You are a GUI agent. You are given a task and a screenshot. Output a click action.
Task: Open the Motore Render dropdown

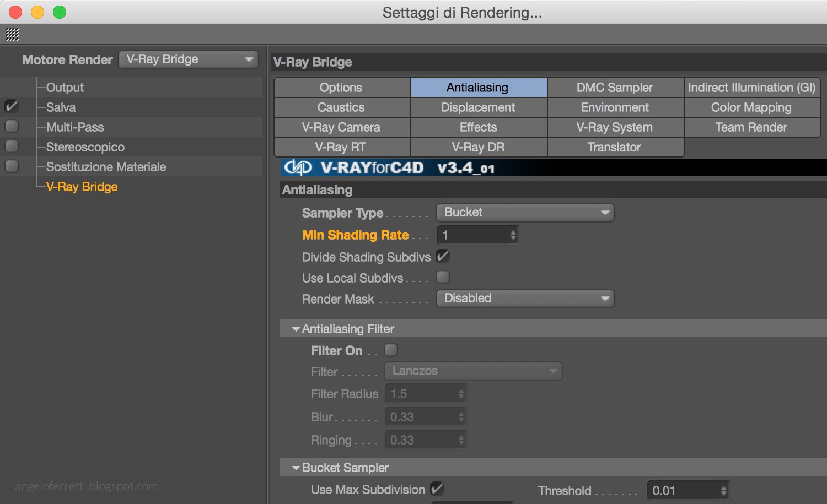point(189,59)
